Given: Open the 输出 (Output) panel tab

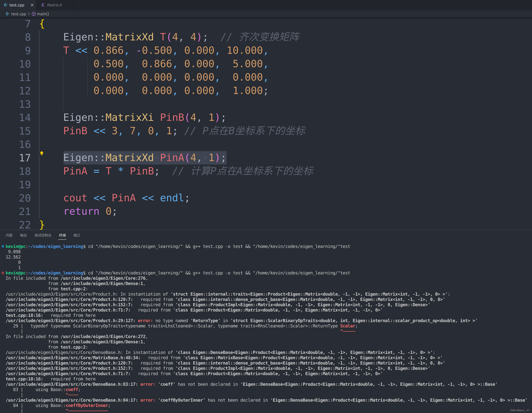Looking at the screenshot, I should tap(23, 235).
